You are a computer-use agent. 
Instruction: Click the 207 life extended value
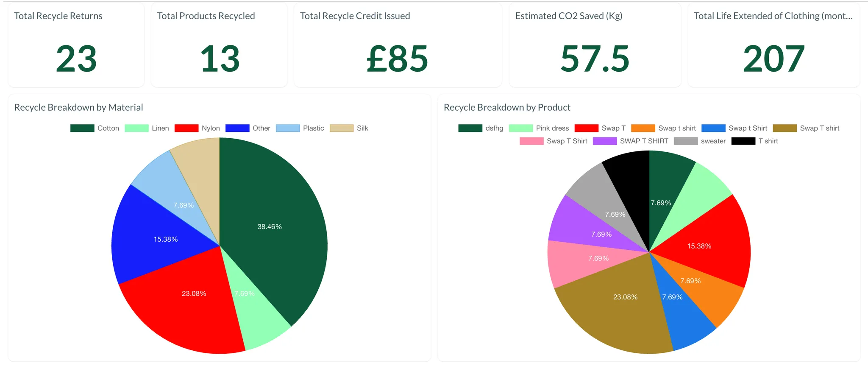click(x=773, y=59)
